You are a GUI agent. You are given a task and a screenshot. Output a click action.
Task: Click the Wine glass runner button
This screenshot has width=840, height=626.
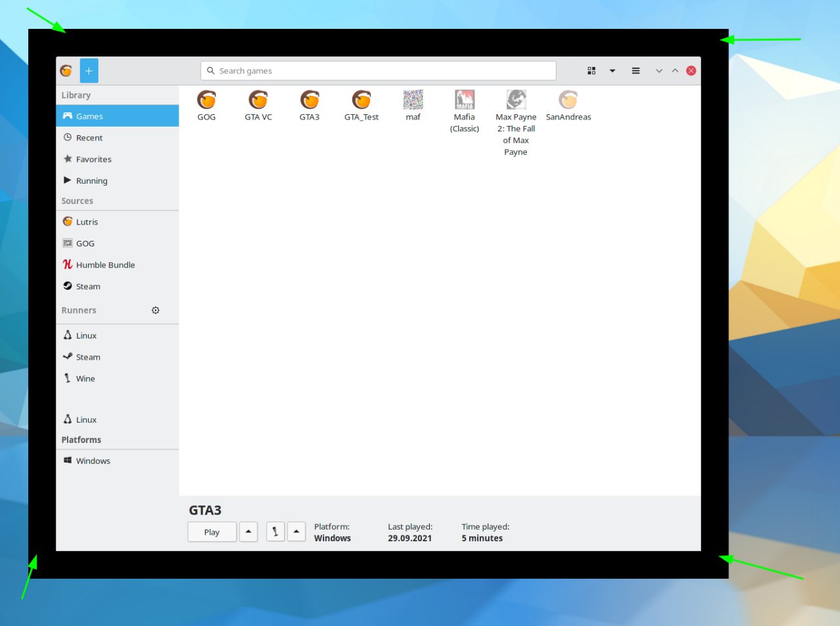point(276,532)
